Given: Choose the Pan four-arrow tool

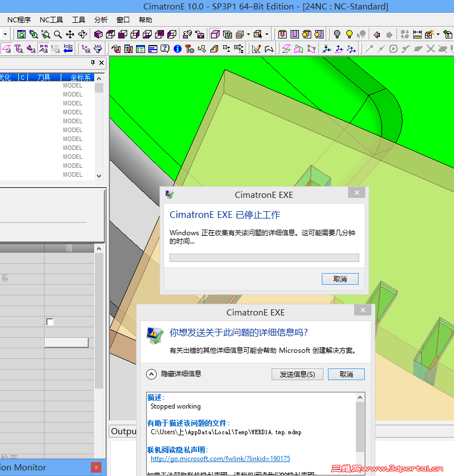Looking at the screenshot, I should tap(70, 35).
